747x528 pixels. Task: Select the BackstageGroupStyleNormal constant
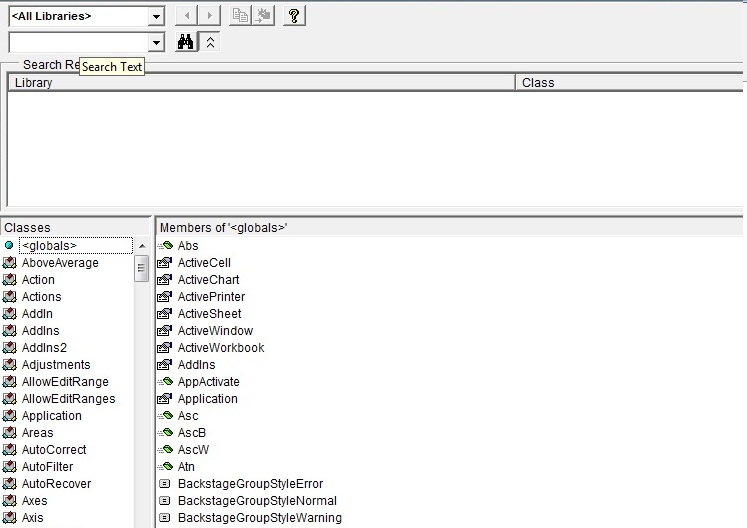(x=257, y=501)
